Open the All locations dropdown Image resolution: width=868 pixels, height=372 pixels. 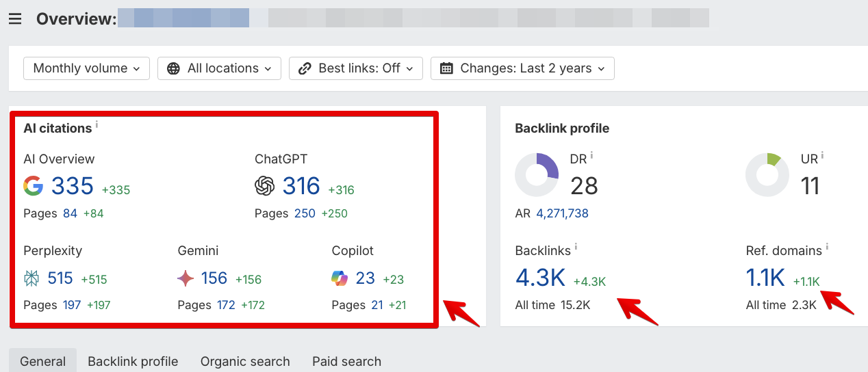[219, 68]
